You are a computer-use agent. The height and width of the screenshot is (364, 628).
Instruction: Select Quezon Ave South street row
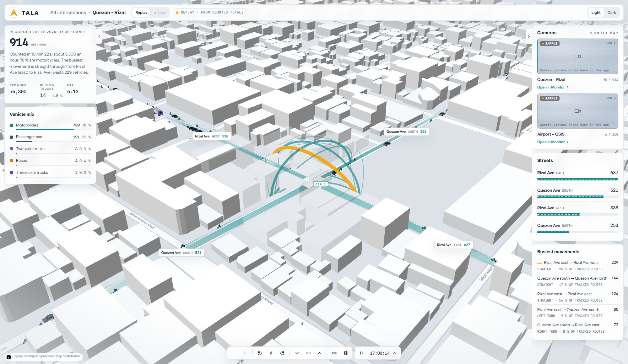[577, 193]
